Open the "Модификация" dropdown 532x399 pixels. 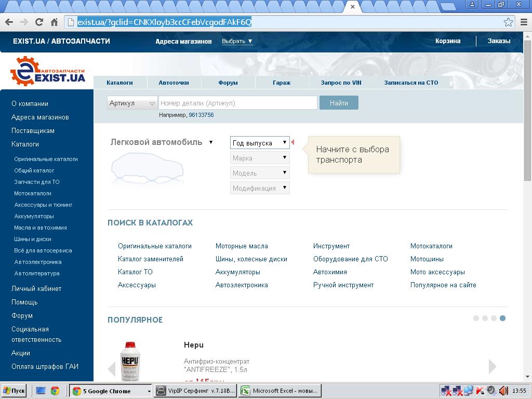tap(260, 188)
